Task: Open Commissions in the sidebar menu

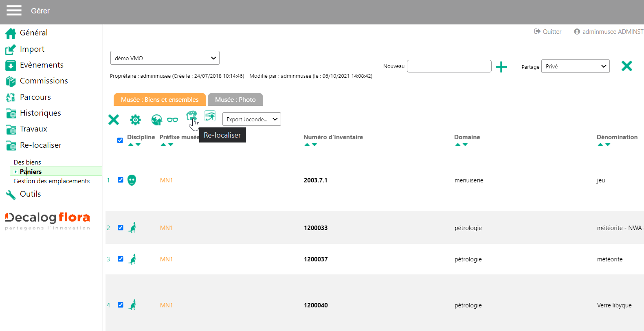Action: pos(44,81)
